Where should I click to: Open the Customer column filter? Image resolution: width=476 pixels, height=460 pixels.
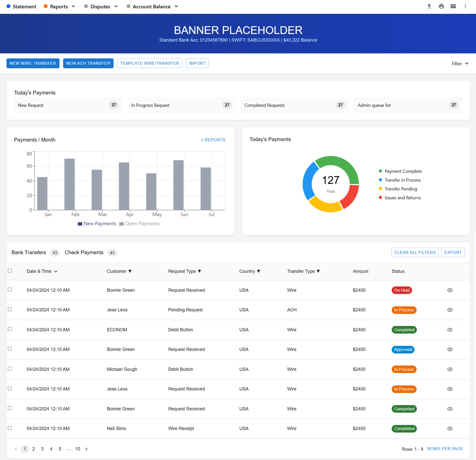click(130, 271)
